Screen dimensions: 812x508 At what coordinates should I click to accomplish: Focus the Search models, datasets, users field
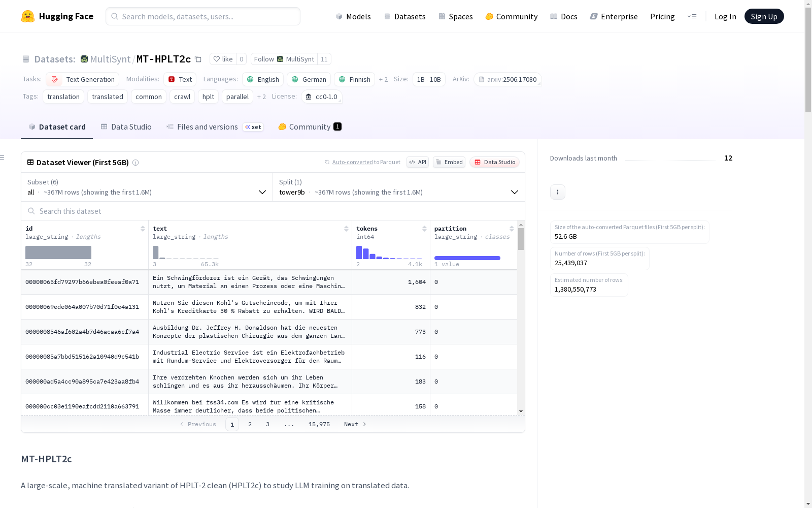[x=203, y=16]
